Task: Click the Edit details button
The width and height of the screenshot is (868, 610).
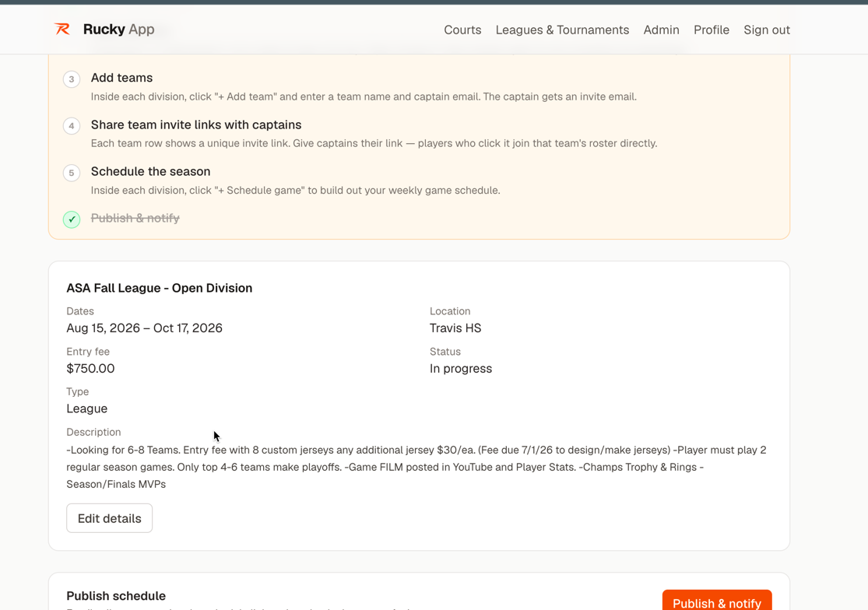Action: (x=109, y=518)
